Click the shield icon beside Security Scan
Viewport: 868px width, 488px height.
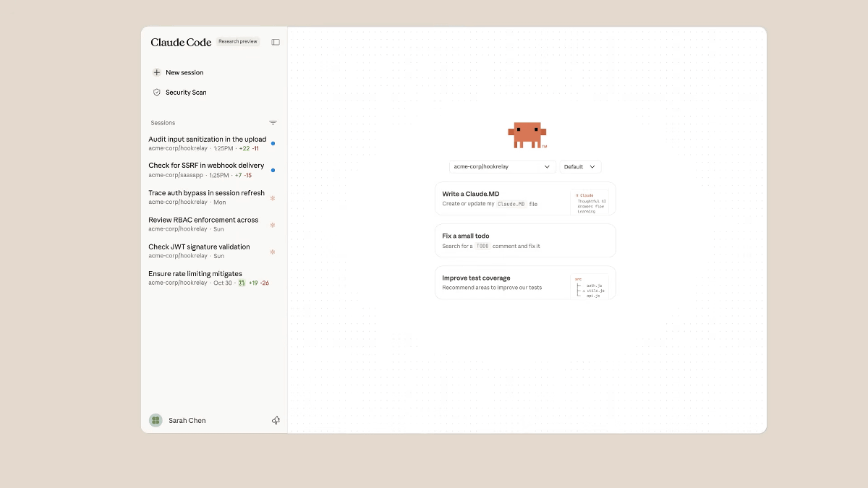(157, 93)
